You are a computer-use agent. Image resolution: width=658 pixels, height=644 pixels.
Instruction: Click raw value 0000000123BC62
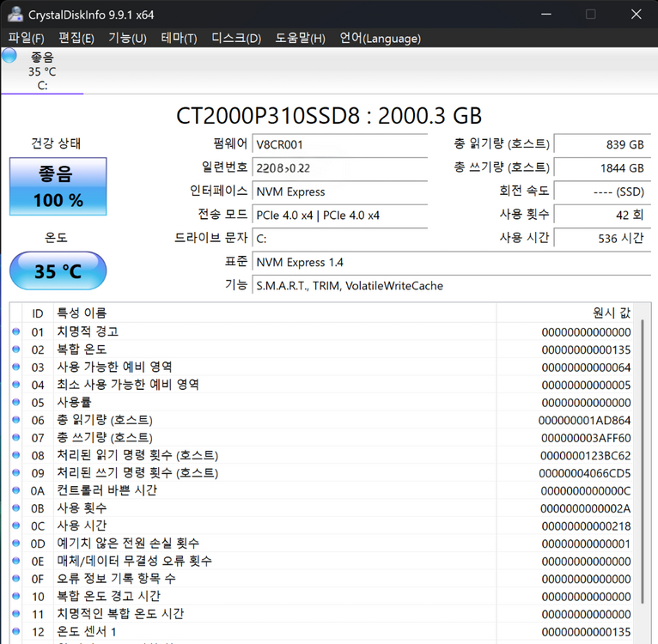pos(585,455)
